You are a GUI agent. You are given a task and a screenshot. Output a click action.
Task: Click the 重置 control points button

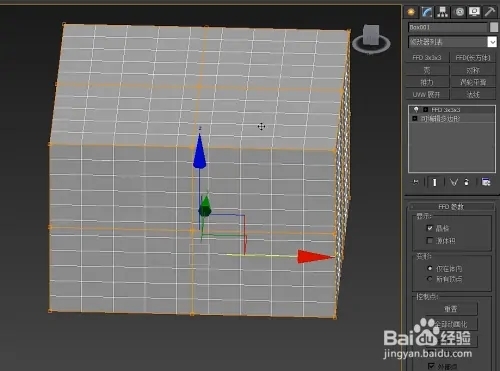pos(451,309)
